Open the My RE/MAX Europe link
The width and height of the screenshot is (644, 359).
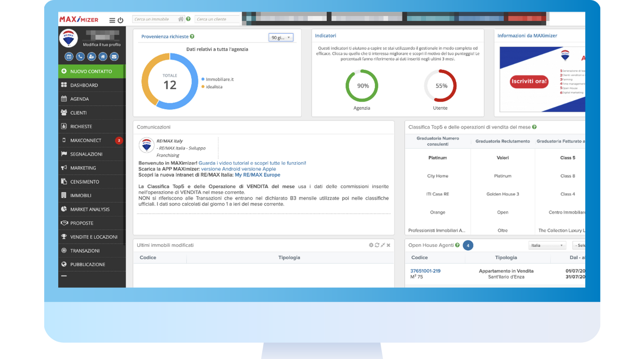tap(257, 174)
